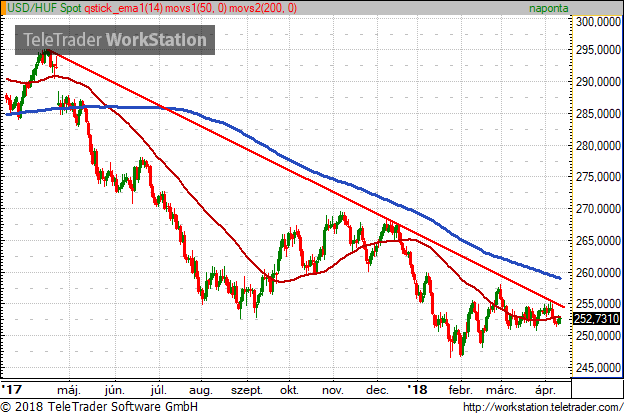Click the 290,0000 price axis label
The height and width of the screenshot is (416, 624).
(x=599, y=82)
